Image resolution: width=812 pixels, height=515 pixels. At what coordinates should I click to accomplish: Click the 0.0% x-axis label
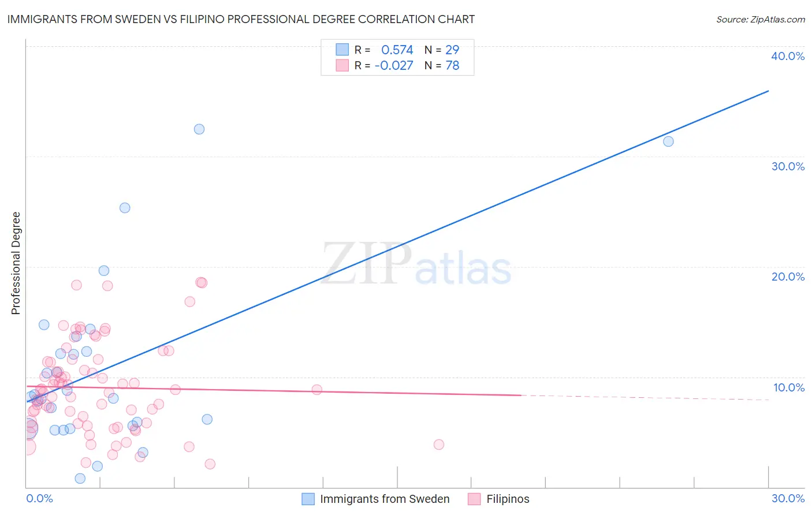tap(39, 498)
